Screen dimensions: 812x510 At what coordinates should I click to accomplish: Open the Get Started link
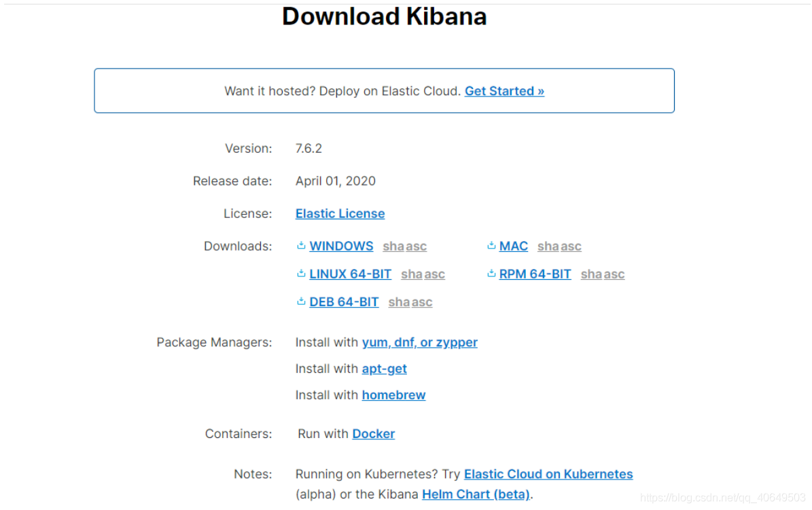[504, 91]
